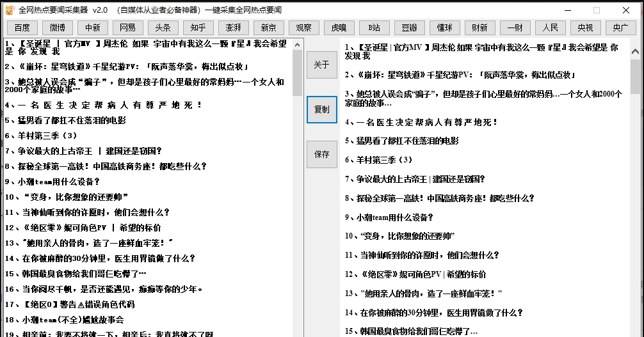644x337 pixels.
Task: Select the 知乎 source button
Action: pos(198,28)
